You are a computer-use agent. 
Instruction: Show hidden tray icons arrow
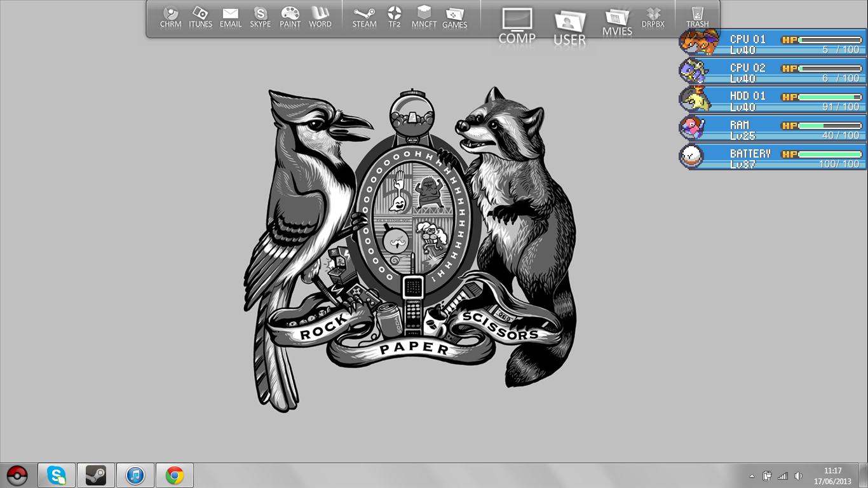click(752, 476)
